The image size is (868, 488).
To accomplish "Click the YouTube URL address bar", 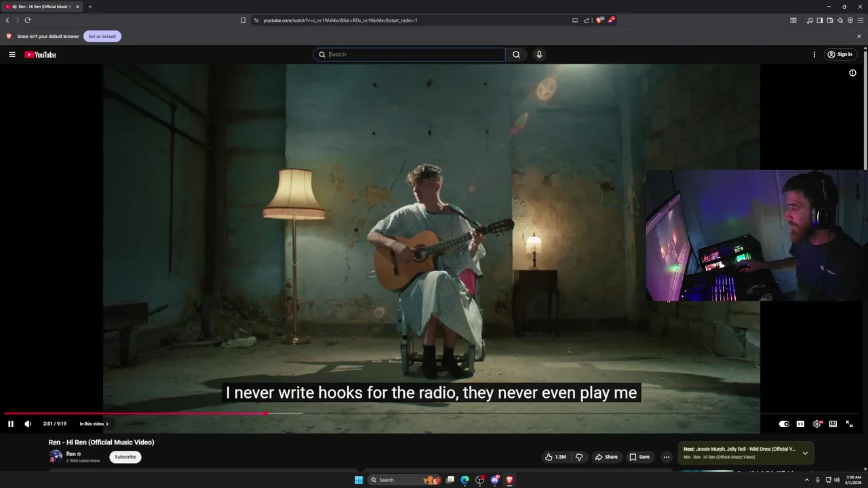I will point(340,20).
